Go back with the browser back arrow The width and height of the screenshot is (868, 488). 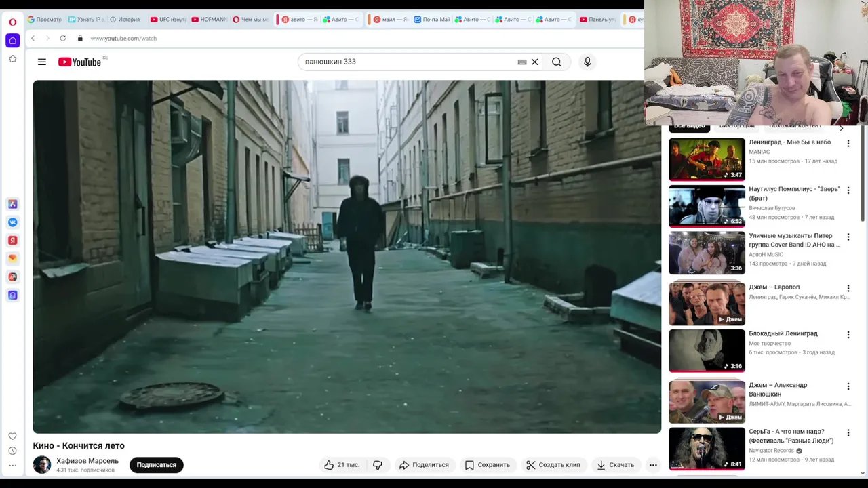[x=33, y=38]
